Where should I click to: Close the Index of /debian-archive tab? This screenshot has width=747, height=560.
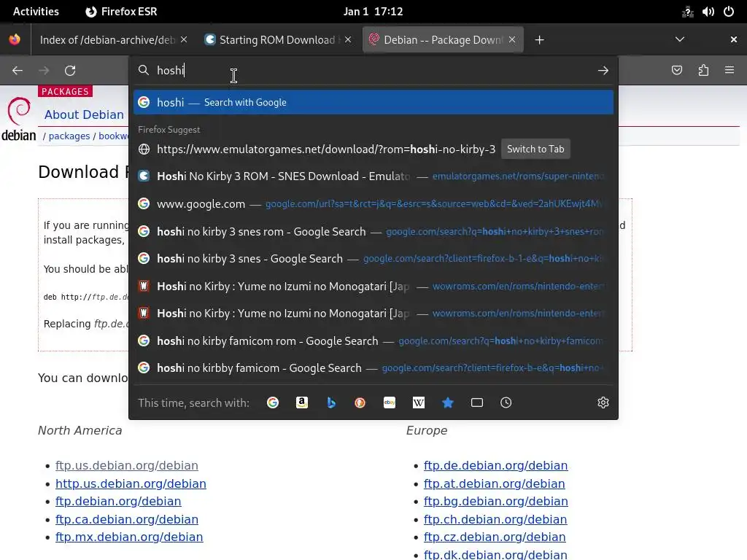[x=184, y=39]
